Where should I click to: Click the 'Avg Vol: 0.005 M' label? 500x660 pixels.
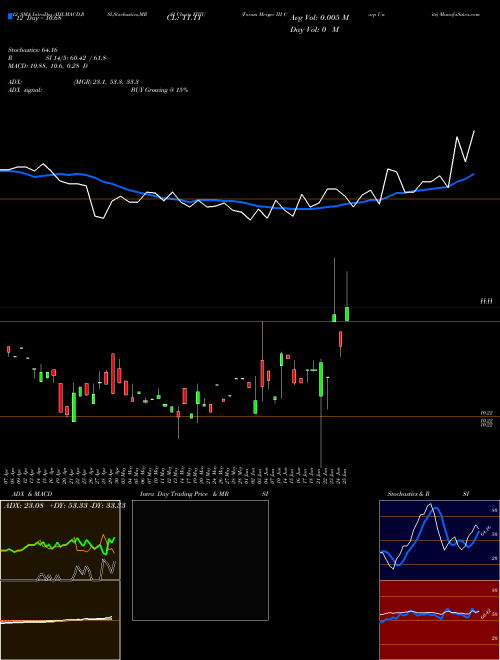pos(319,18)
